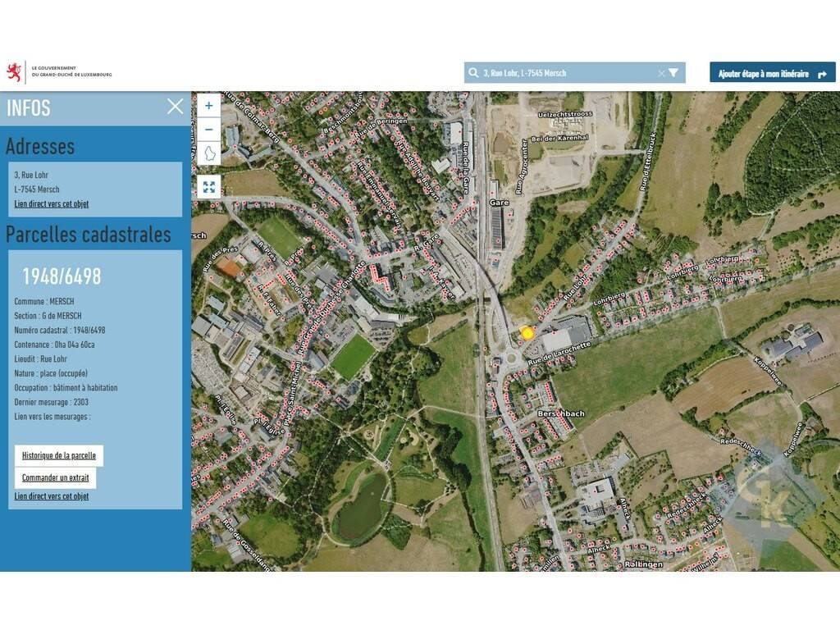Click 'Ajouter étape à mon itinéraire' button
This screenshot has height=630, width=840.
[x=772, y=73]
